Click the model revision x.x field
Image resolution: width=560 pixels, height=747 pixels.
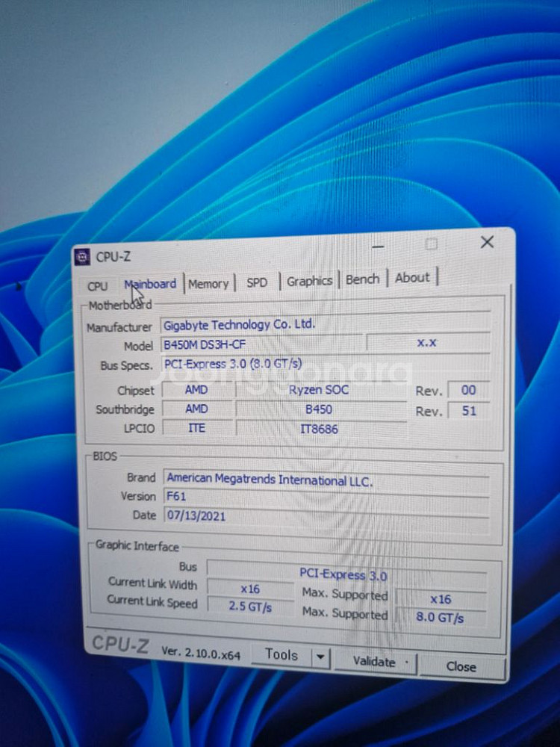428,343
